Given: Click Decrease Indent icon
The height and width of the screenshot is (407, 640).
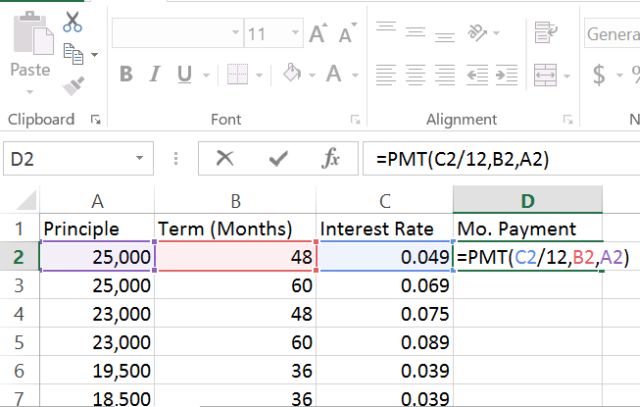Looking at the screenshot, I should coord(477,75).
